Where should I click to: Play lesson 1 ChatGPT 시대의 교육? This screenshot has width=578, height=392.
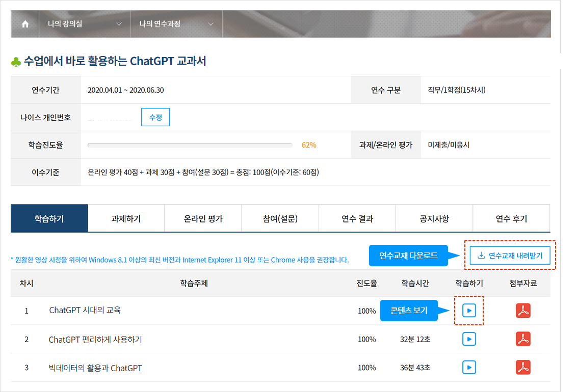pos(469,310)
